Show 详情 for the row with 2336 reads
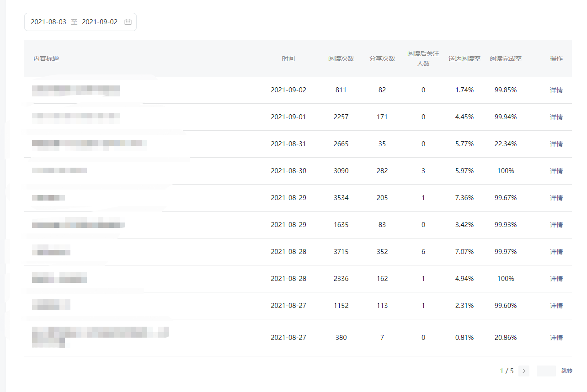The image size is (587, 392). (x=556, y=279)
